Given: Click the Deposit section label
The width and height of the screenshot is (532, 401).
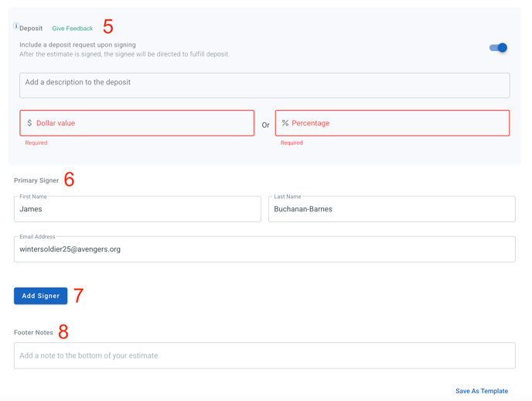Looking at the screenshot, I should tap(31, 29).
